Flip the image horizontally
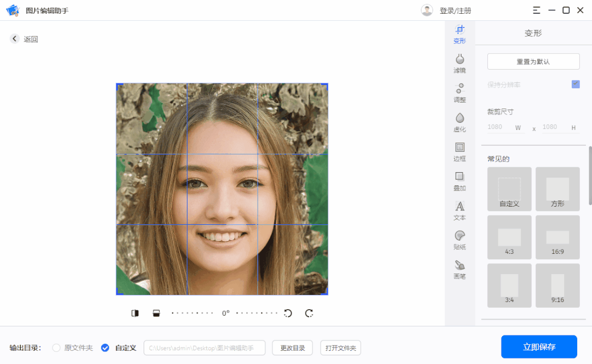The height and width of the screenshot is (364, 592). click(x=134, y=312)
